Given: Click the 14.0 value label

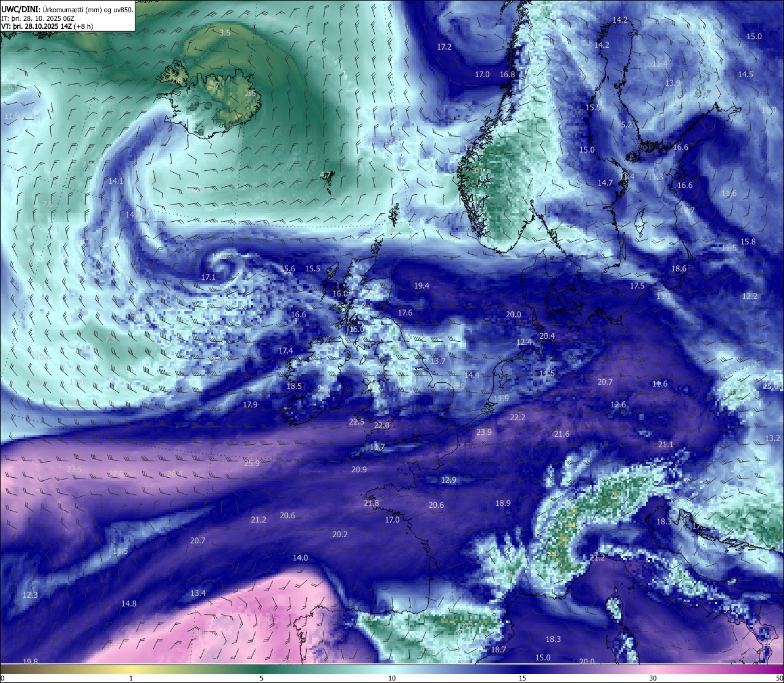Looking at the screenshot, I should point(300,557).
